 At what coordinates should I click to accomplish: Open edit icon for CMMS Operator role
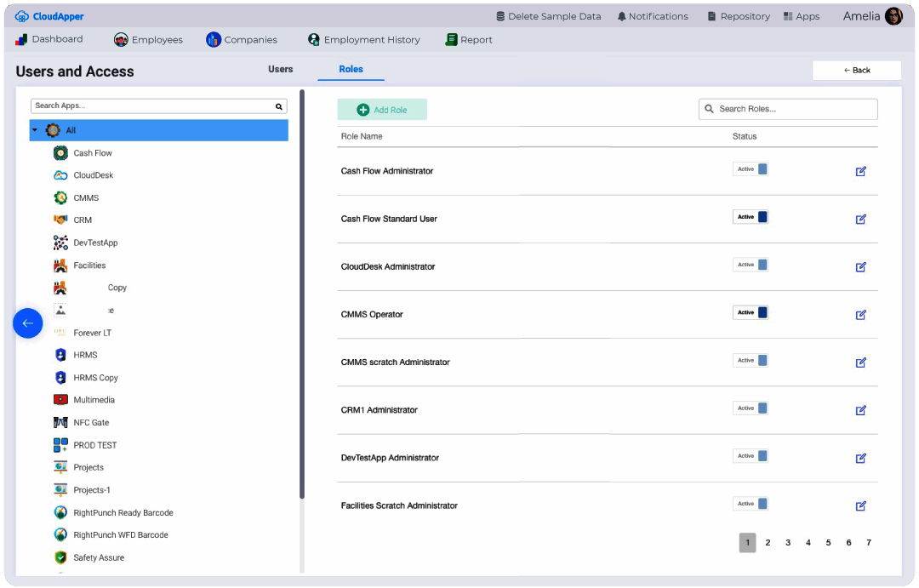(x=860, y=315)
